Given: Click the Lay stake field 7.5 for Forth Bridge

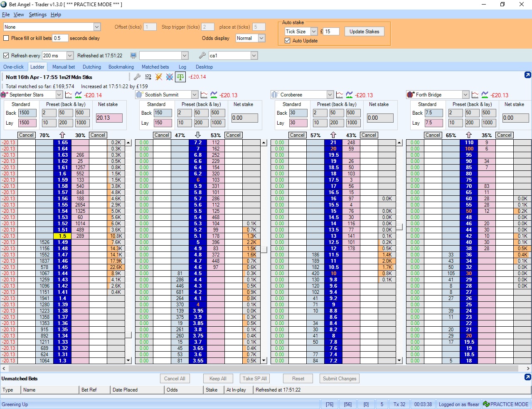Looking at the screenshot, I should [434, 123].
